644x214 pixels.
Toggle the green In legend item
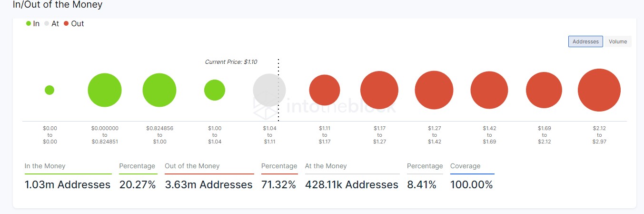pos(33,23)
